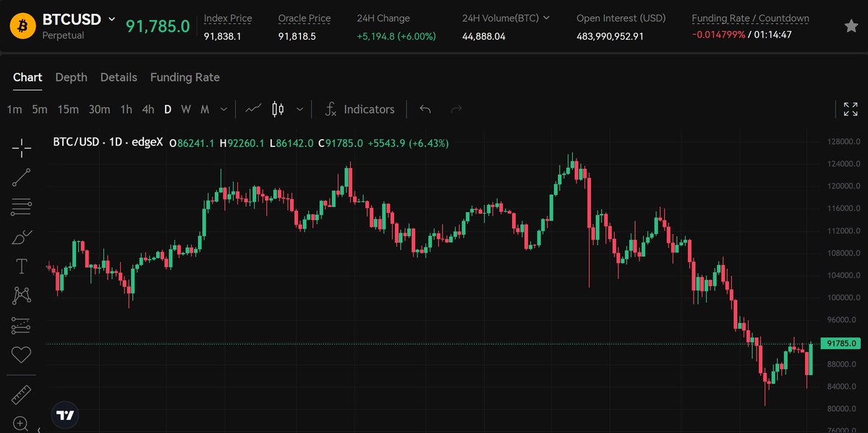Viewport: 868px width, 433px height.
Task: Switch to line chart style
Action: pyautogui.click(x=253, y=109)
